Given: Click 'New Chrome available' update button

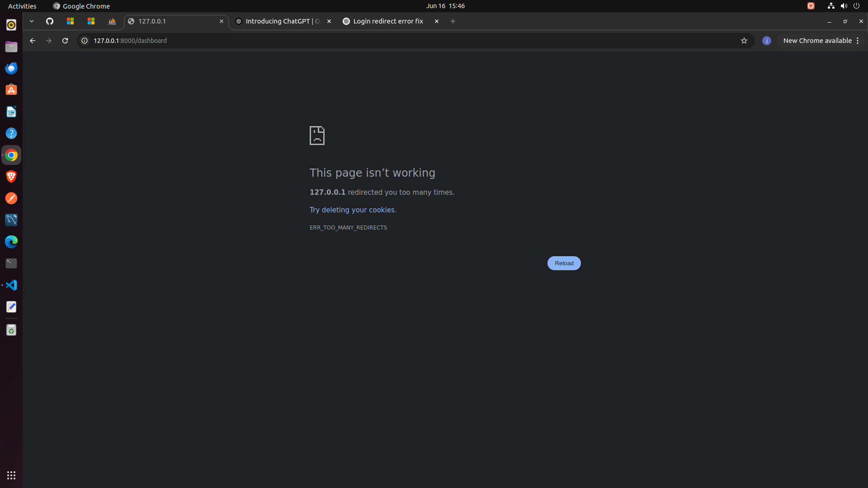Looking at the screenshot, I should click(817, 41).
